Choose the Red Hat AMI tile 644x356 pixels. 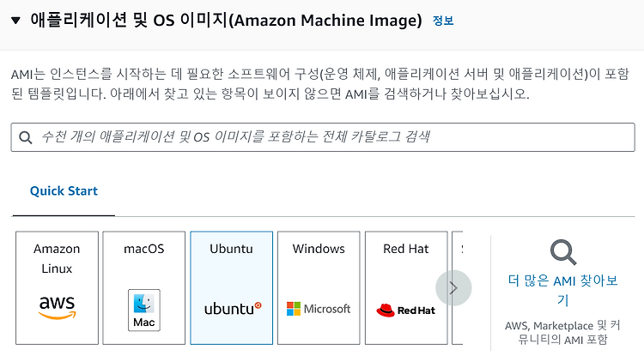tap(406, 288)
